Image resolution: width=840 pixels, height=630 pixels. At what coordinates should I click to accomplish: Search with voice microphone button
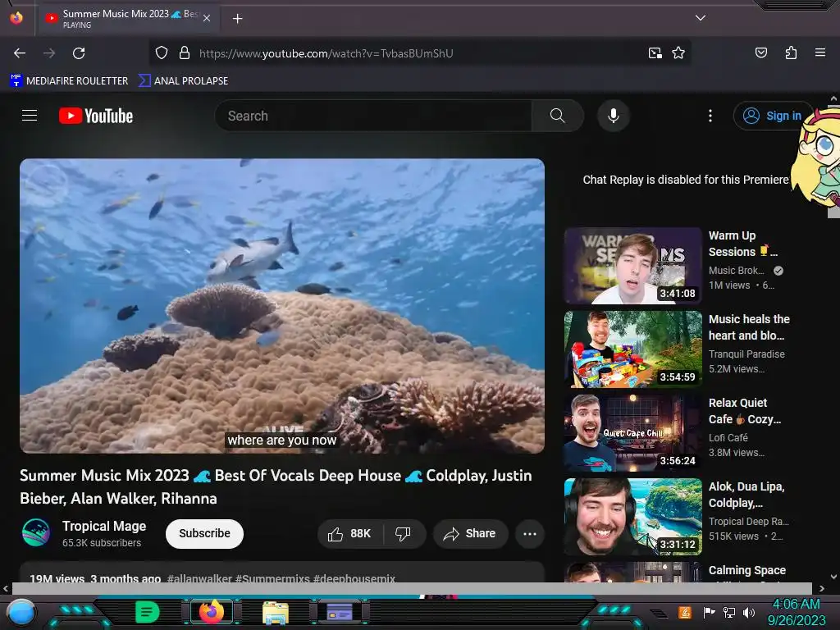614,116
